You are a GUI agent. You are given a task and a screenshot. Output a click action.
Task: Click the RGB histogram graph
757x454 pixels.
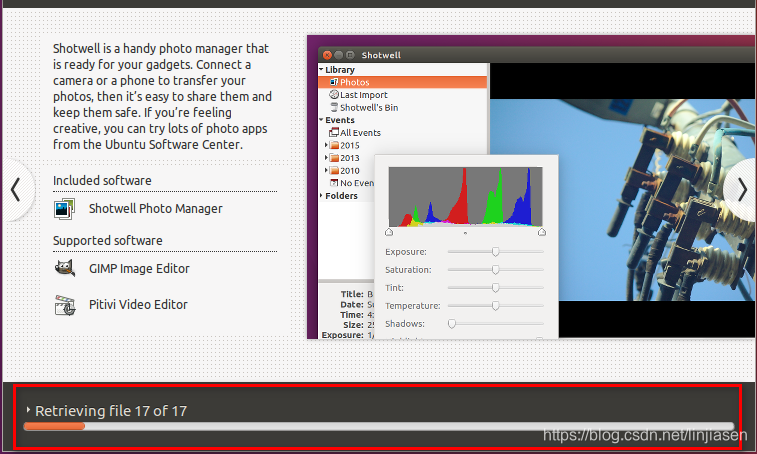tap(465, 197)
